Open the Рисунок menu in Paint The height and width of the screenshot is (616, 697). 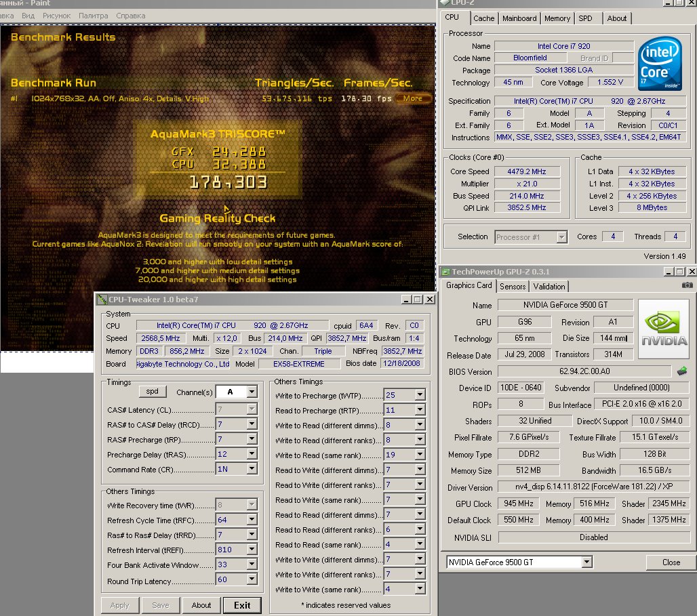coord(56,16)
